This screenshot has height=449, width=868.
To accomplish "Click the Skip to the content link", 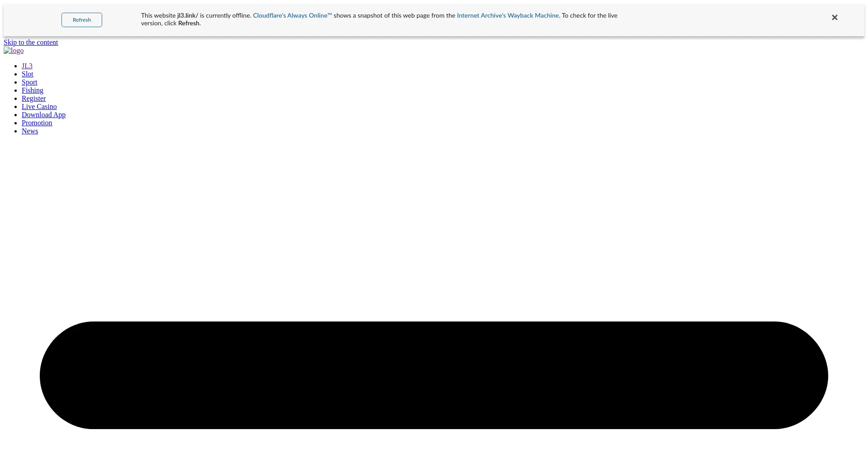I will [x=31, y=43].
